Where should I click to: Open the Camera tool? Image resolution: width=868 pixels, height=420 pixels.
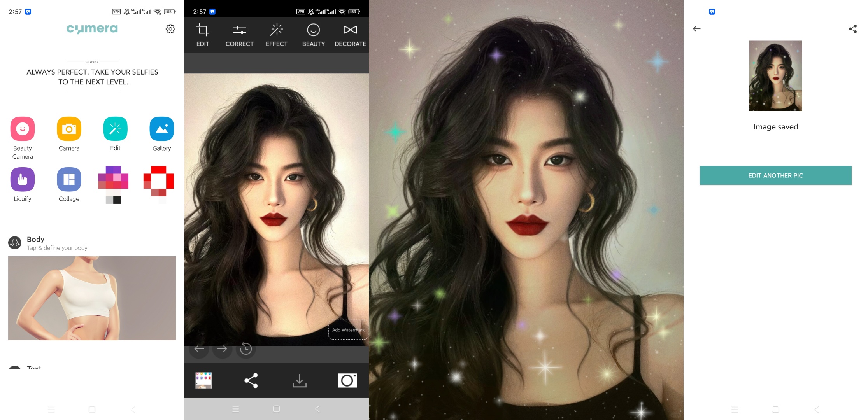(69, 134)
